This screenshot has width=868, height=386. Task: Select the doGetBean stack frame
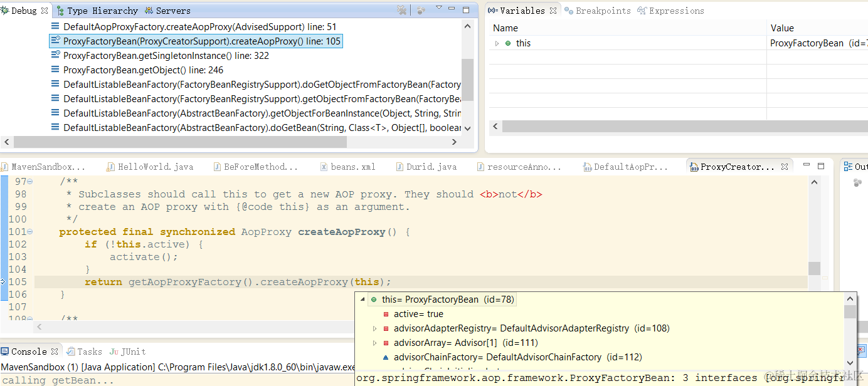tap(255, 128)
